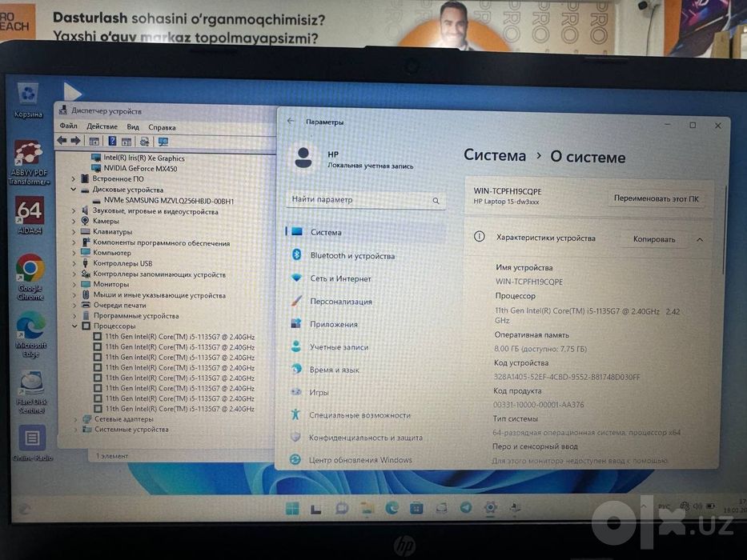Expand Сетевые адаптеры tree node
This screenshot has width=747, height=560.
tap(75, 419)
